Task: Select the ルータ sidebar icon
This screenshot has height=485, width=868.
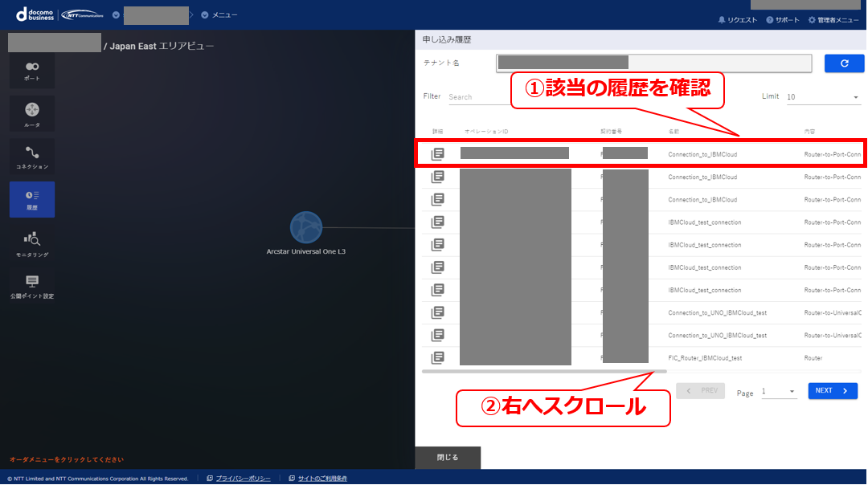Action: tap(32, 113)
